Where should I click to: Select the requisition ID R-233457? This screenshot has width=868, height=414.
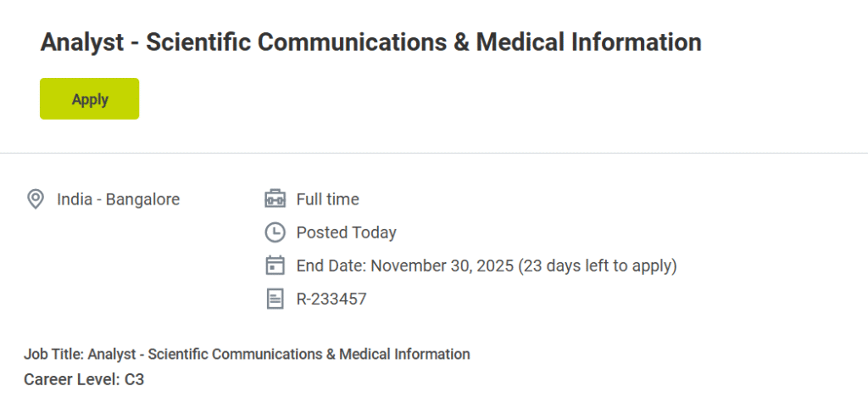coord(331,299)
